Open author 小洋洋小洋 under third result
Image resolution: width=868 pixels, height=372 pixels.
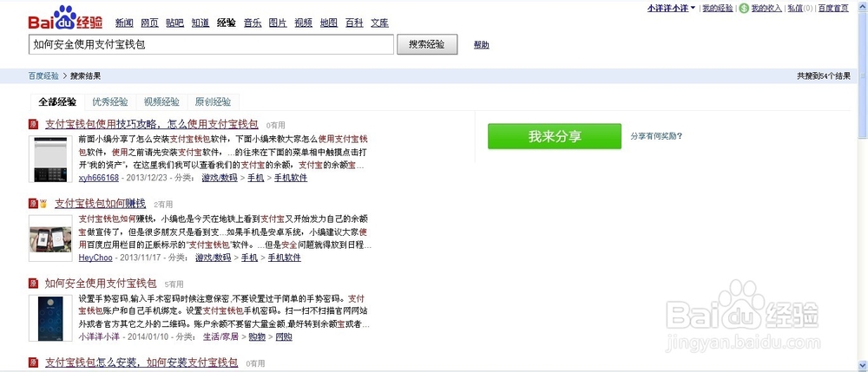click(x=100, y=336)
